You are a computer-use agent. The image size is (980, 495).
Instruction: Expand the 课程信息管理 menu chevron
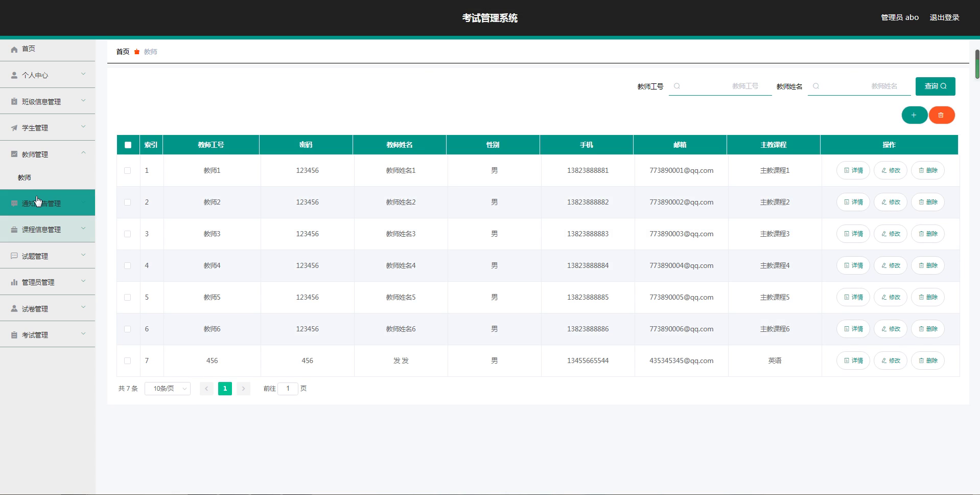click(83, 229)
